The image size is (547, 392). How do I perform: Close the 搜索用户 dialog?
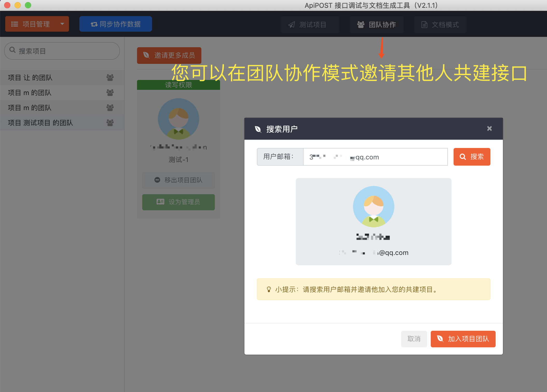(x=489, y=129)
